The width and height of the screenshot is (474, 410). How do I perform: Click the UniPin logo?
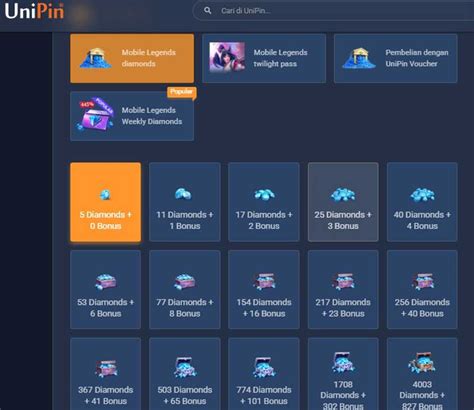coord(34,11)
